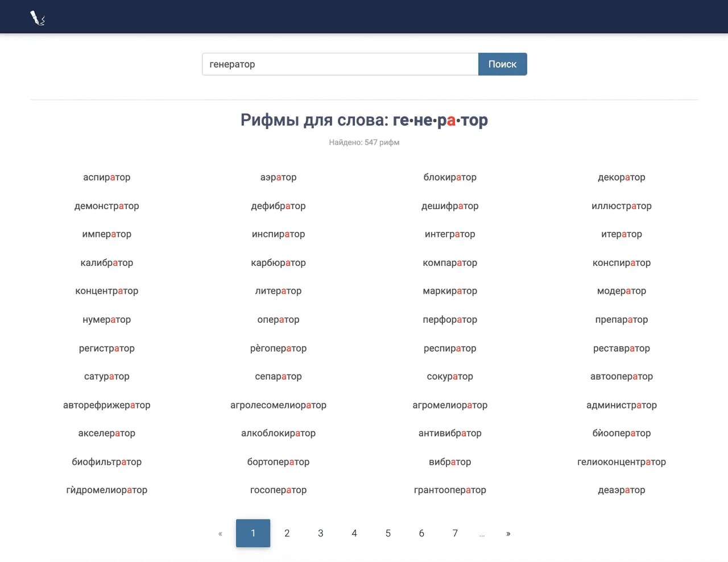Select the word иллюстратор

622,206
